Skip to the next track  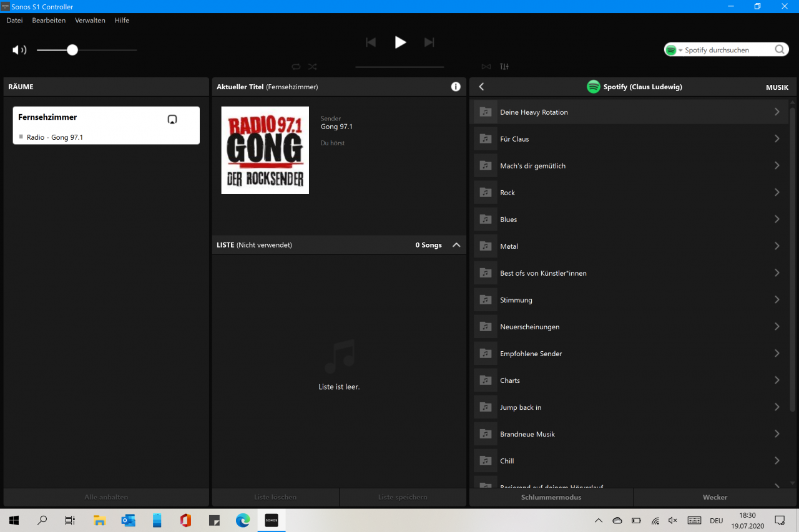pos(429,42)
